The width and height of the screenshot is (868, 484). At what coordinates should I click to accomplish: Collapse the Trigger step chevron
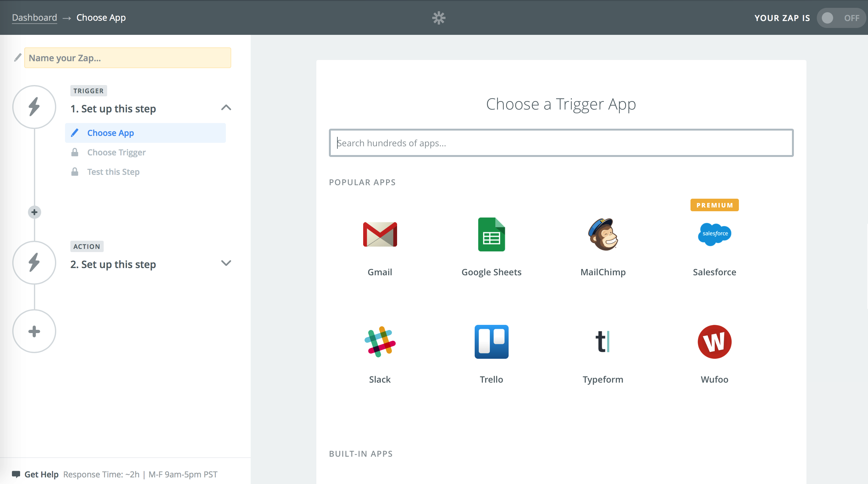click(226, 108)
